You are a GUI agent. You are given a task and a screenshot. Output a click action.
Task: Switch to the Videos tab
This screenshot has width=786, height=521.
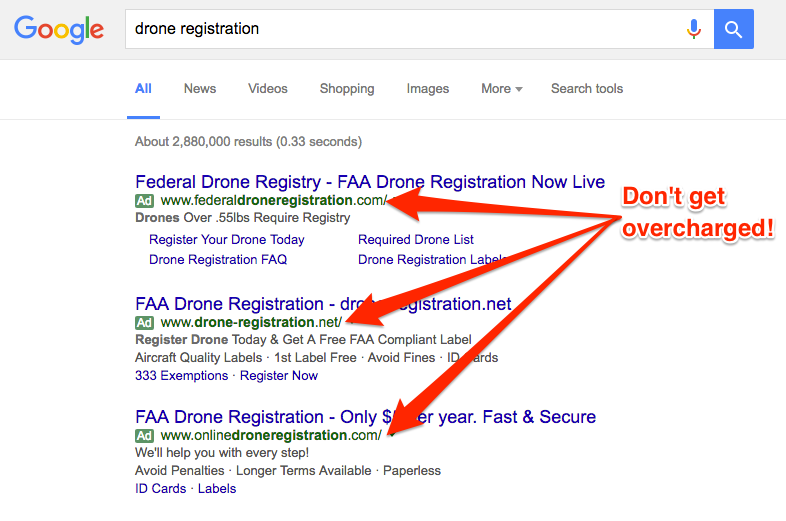tap(268, 89)
